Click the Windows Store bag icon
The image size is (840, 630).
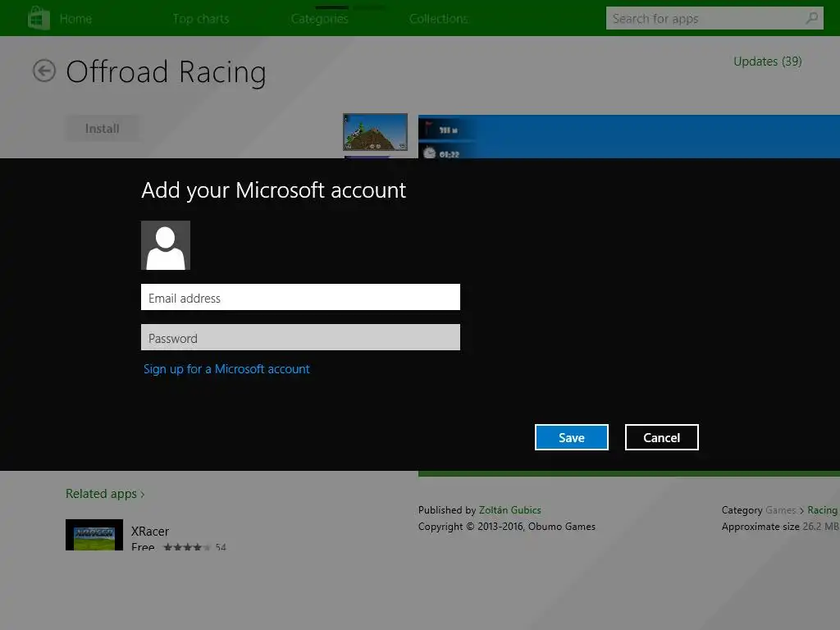[x=39, y=18]
